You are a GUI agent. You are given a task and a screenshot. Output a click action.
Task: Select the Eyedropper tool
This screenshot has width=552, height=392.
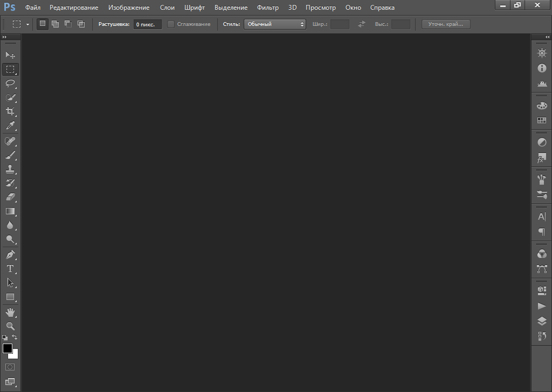10,126
